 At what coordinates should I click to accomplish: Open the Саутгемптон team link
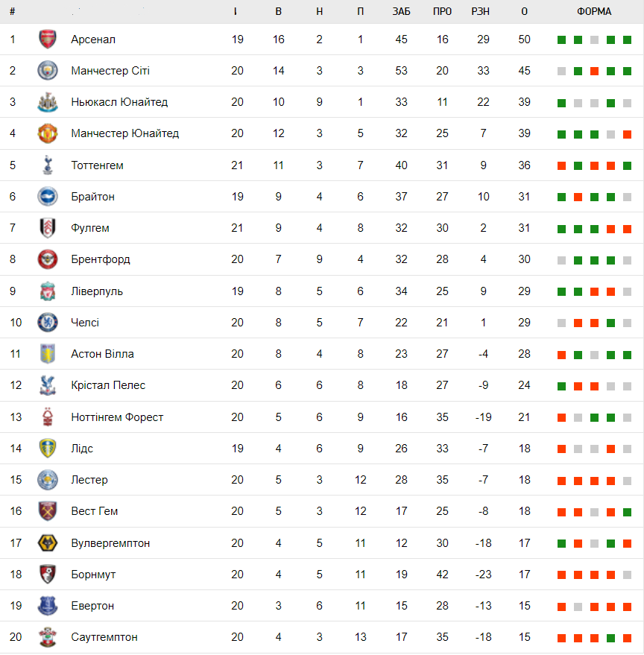104,637
